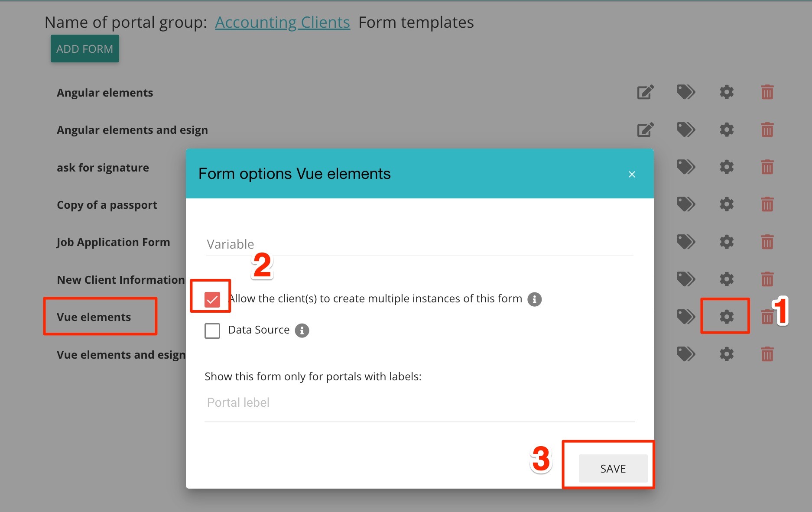Close the Form options Vue elements dialog
The image size is (812, 512).
click(631, 174)
